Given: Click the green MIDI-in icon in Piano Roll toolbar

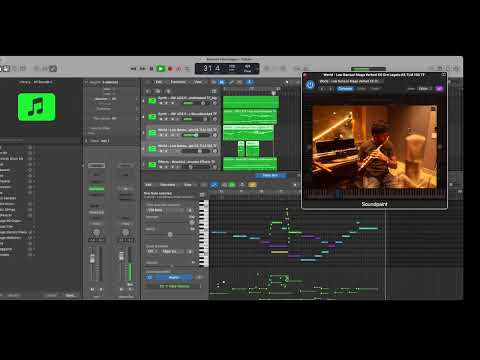Looking at the screenshot, I should 232,185.
